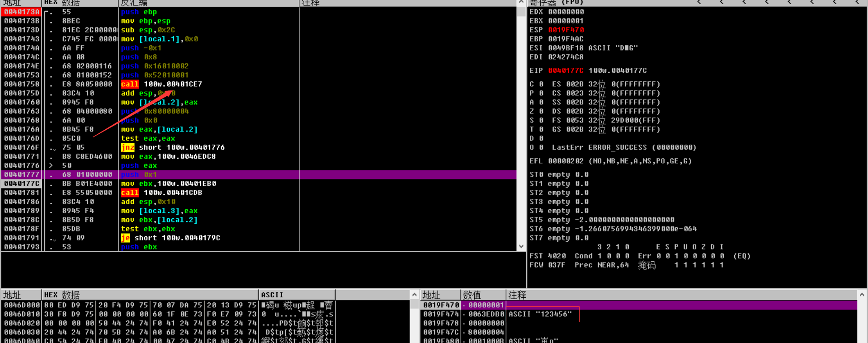Select the red call instruction at 00401758
This screenshot has width=868, height=343.
coord(130,84)
